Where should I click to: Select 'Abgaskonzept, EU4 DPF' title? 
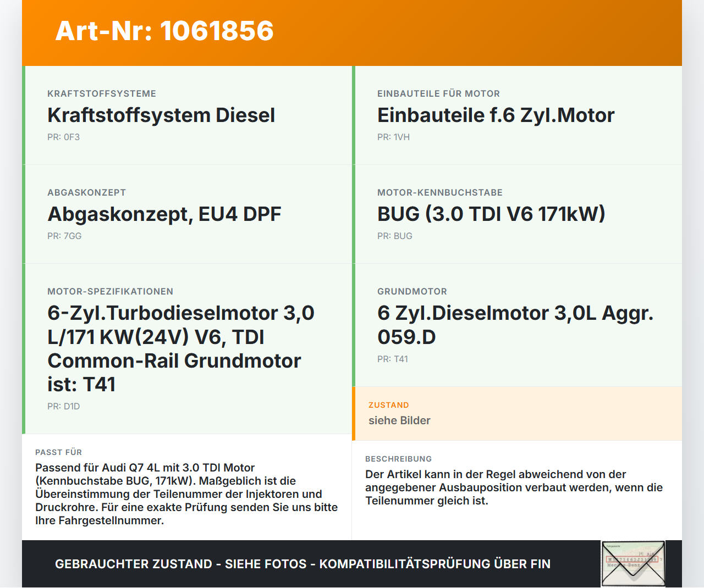coord(164,214)
